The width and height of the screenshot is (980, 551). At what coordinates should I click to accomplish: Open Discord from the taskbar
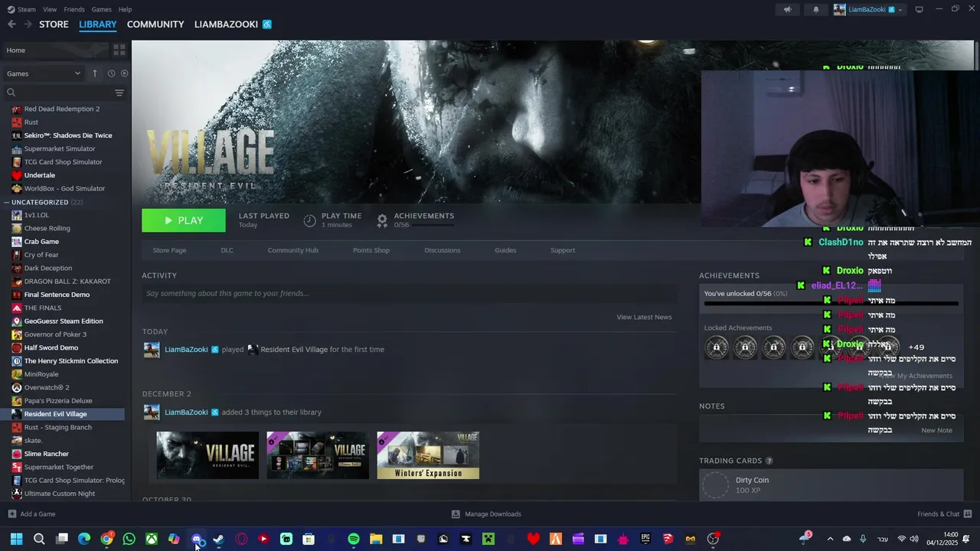tap(197, 539)
